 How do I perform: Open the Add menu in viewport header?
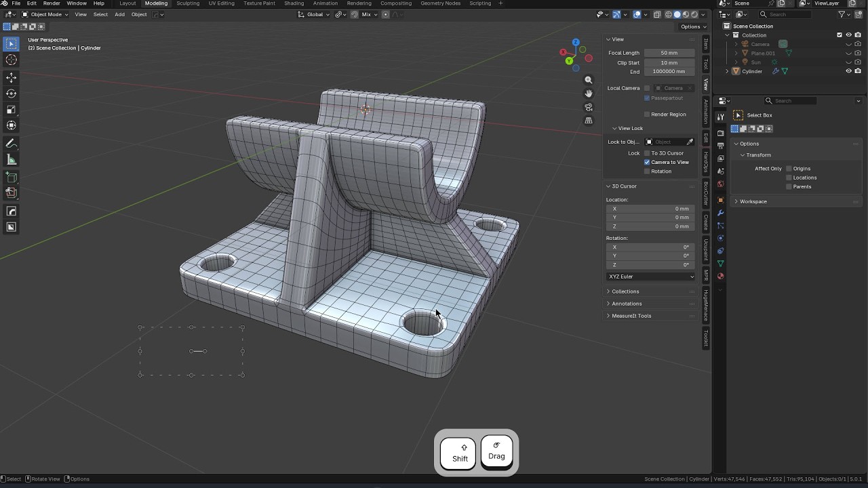pyautogui.click(x=119, y=14)
